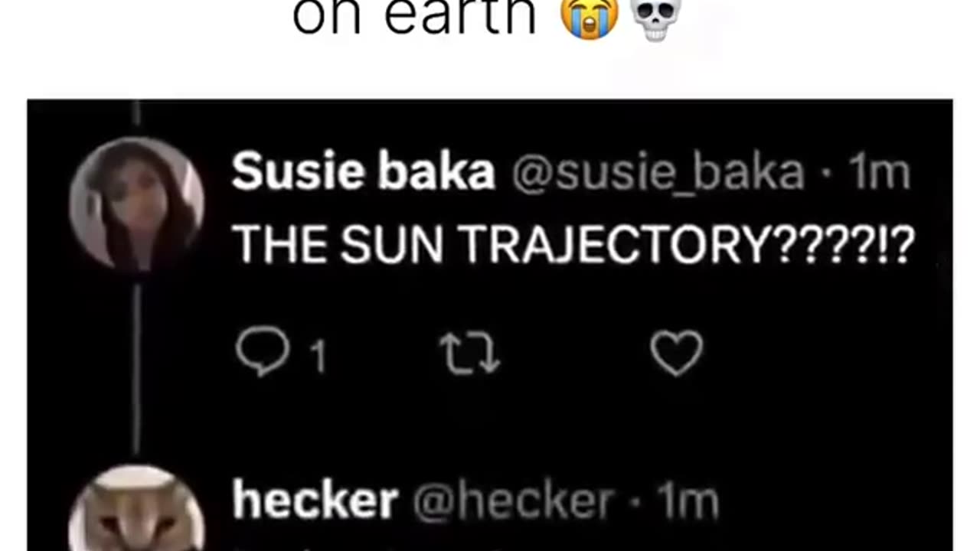Click the hecker display name
The height and width of the screenshot is (551, 980).
click(x=315, y=501)
